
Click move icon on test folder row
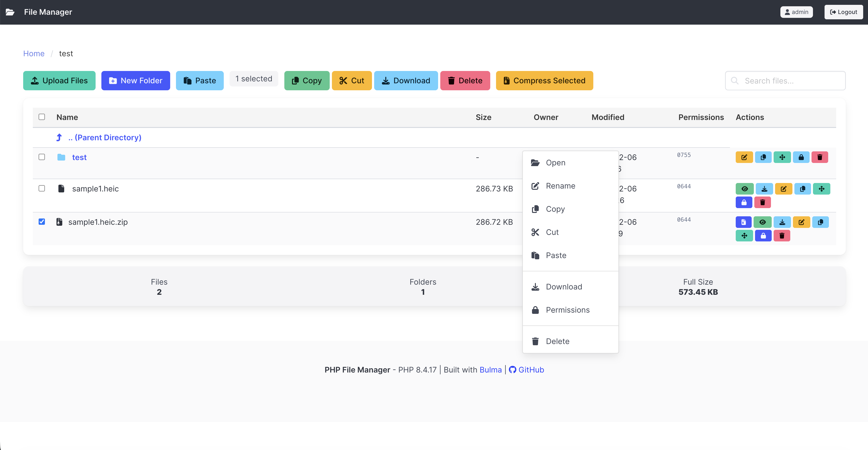[782, 157]
